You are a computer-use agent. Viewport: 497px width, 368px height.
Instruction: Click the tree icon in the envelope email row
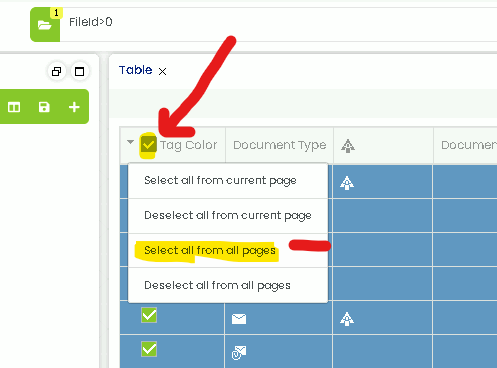347,319
